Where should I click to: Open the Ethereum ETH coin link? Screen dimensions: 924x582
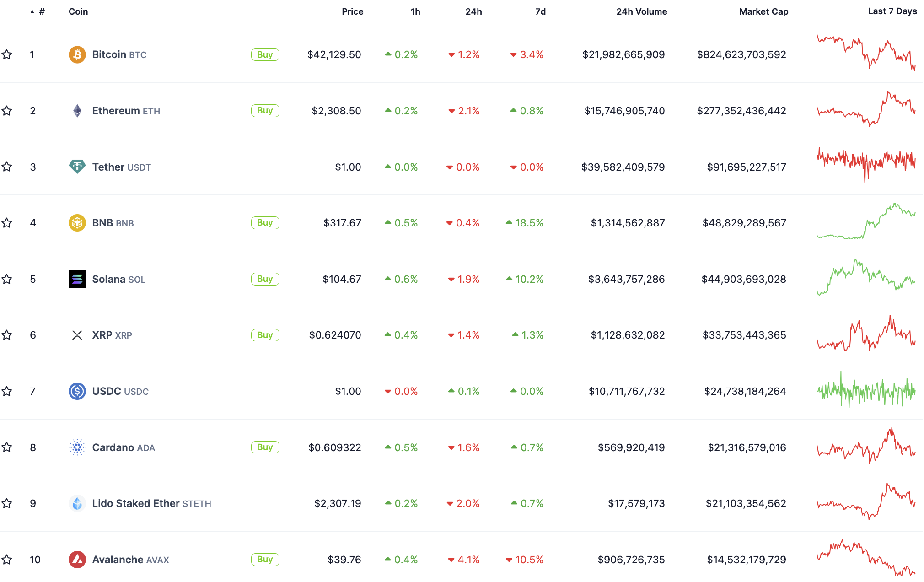pos(126,111)
